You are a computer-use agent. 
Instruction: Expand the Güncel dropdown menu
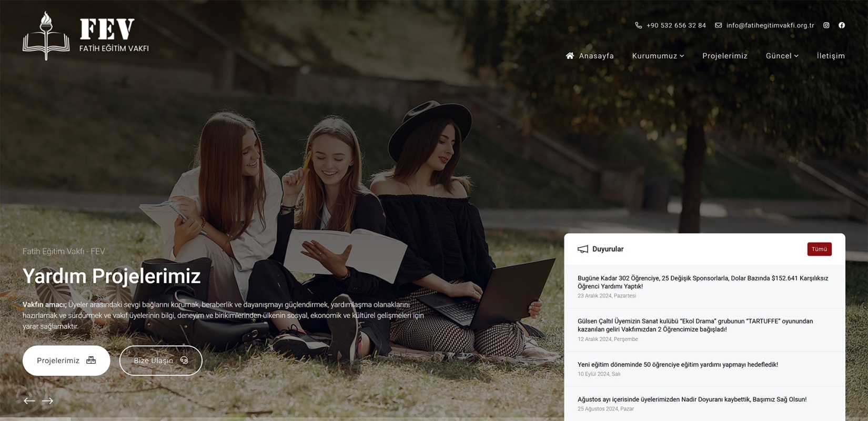[x=782, y=56]
